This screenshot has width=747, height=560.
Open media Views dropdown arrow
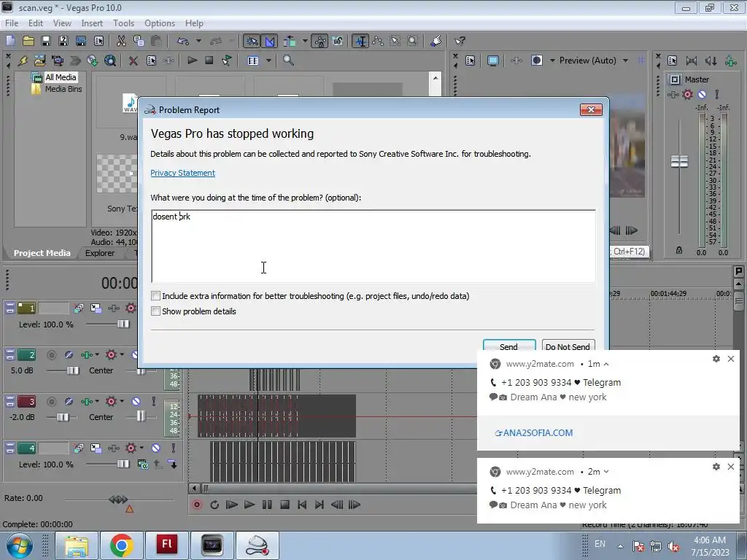268,61
